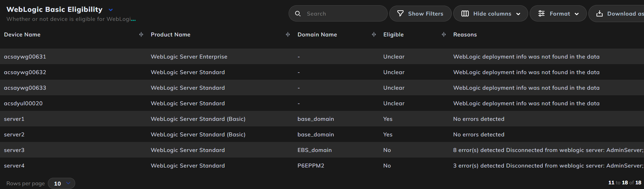Image resolution: width=644 pixels, height=189 pixels.
Task: Click No eligibility in server3 row
Action: pos(387,150)
